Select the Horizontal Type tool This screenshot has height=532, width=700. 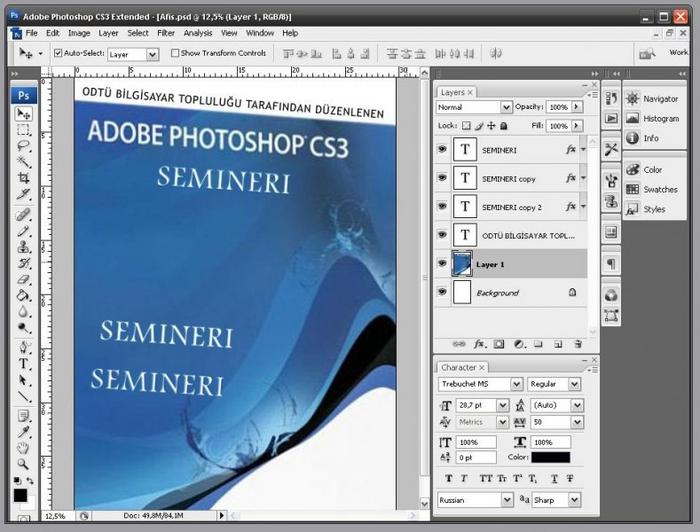tap(24, 364)
